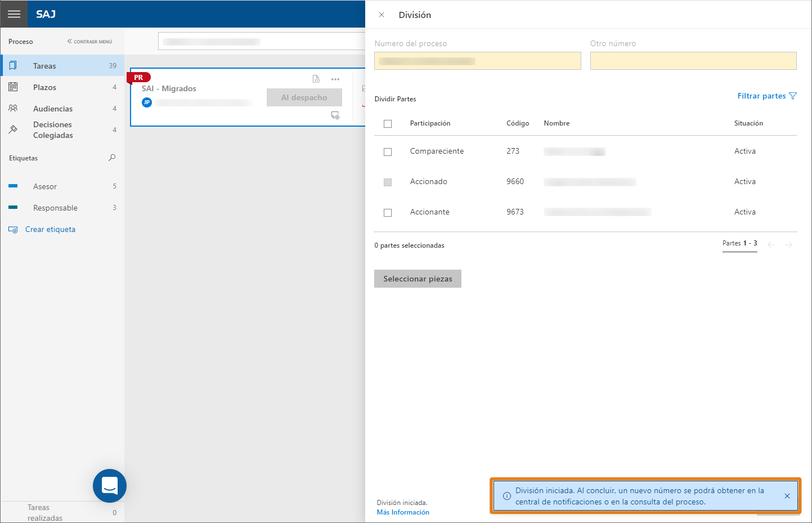Open the hamburger main menu
The height and width of the screenshot is (523, 812).
point(14,14)
